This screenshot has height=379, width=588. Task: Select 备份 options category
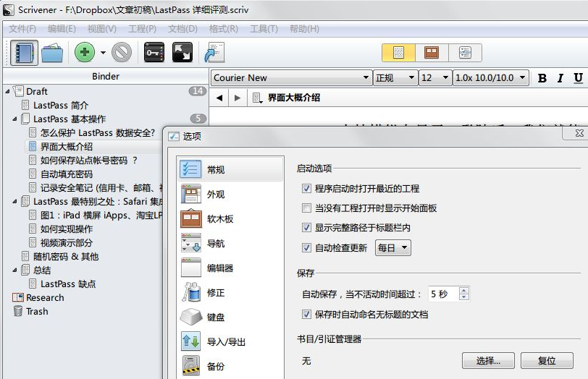(x=230, y=366)
